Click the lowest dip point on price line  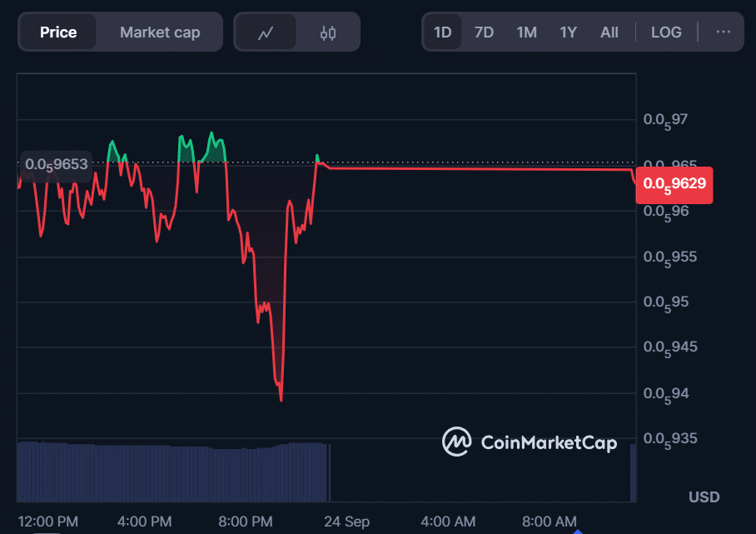(281, 400)
